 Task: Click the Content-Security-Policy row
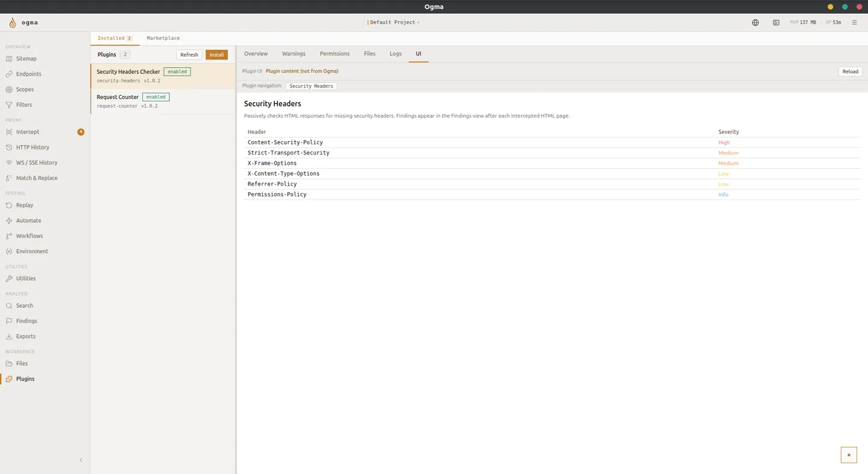[x=552, y=142]
